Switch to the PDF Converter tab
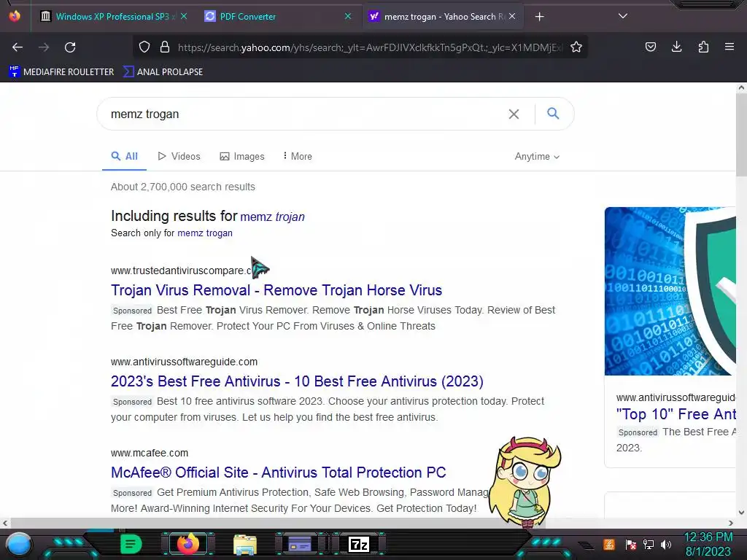This screenshot has height=560, width=747. [x=278, y=17]
